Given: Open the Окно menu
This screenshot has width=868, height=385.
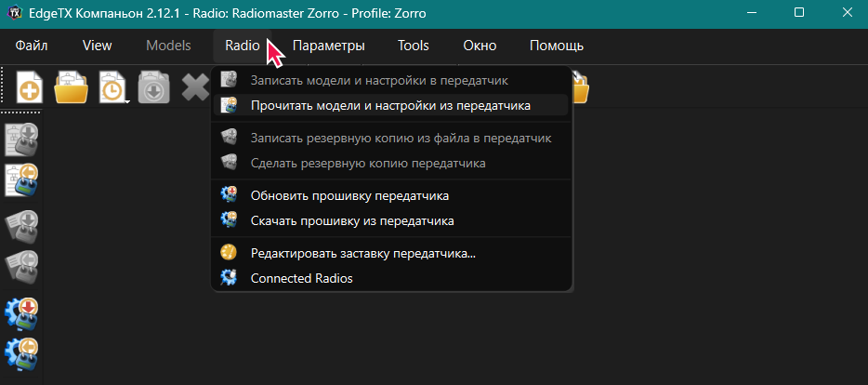Looking at the screenshot, I should tap(480, 46).
